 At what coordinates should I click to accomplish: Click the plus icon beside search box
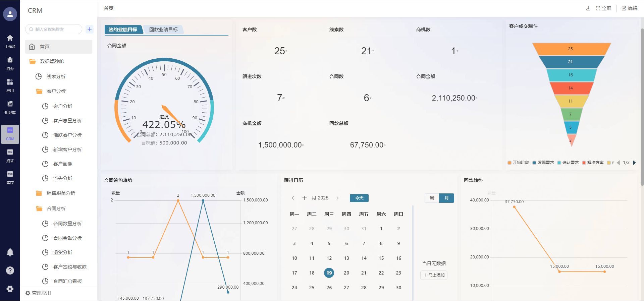click(90, 29)
